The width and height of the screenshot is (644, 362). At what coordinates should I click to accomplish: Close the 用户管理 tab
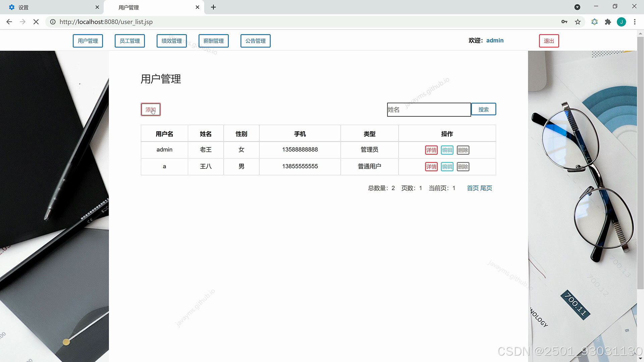pos(197,7)
